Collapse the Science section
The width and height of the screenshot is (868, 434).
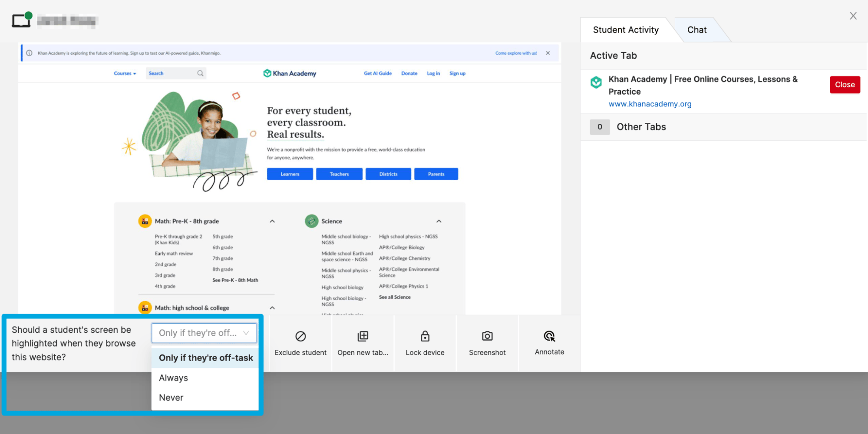[x=439, y=221]
